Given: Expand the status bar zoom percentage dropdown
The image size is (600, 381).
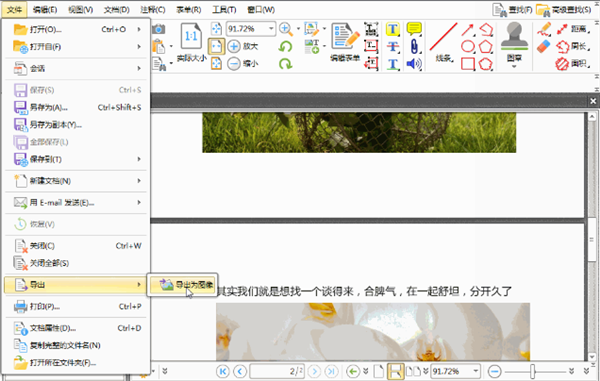Looking at the screenshot, I should coord(476,371).
